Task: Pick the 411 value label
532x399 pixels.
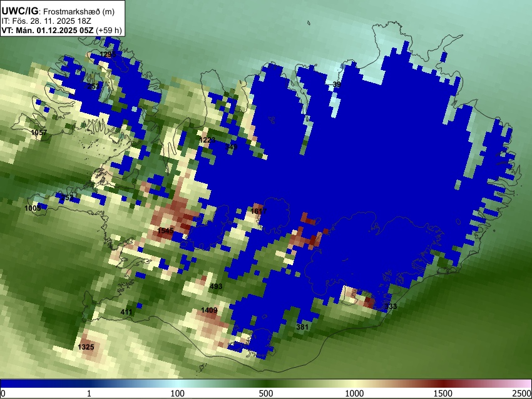Action: tap(126, 312)
